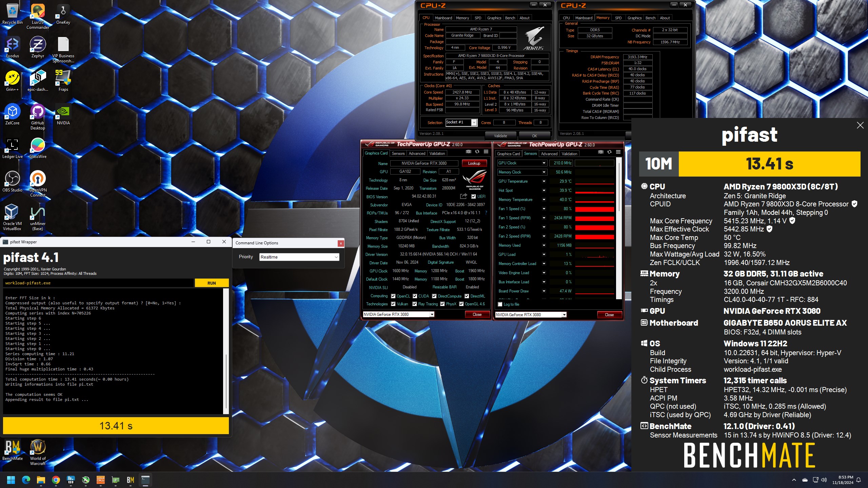Launch LuxOS Commander shortcut
Viewport: 868px width, 488px height.
click(38, 17)
